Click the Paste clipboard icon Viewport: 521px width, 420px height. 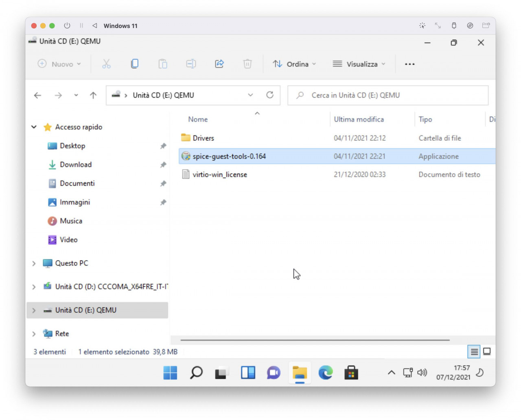click(x=163, y=64)
